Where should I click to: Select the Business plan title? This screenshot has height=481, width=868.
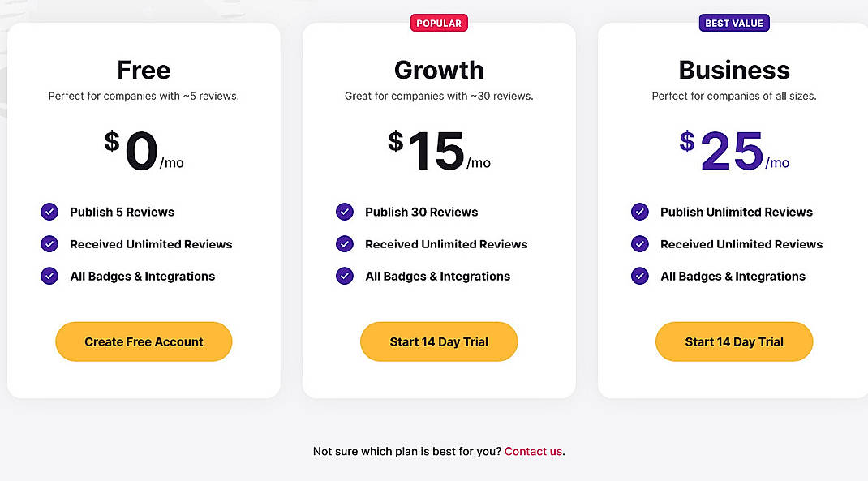[734, 70]
